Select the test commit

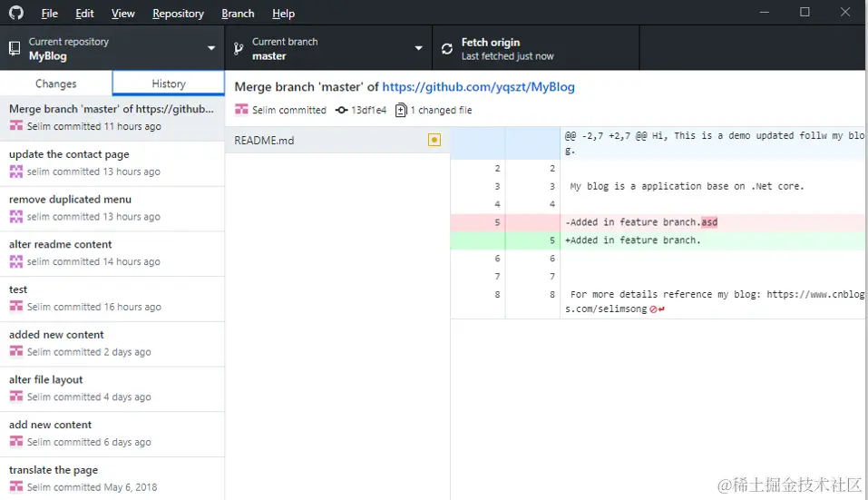point(112,299)
